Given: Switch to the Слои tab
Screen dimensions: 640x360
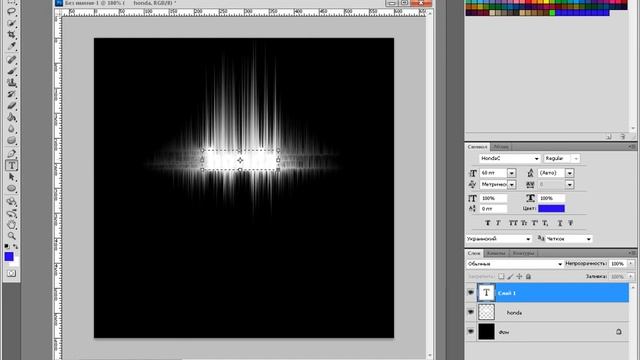Looking at the screenshot, I should point(474,253).
